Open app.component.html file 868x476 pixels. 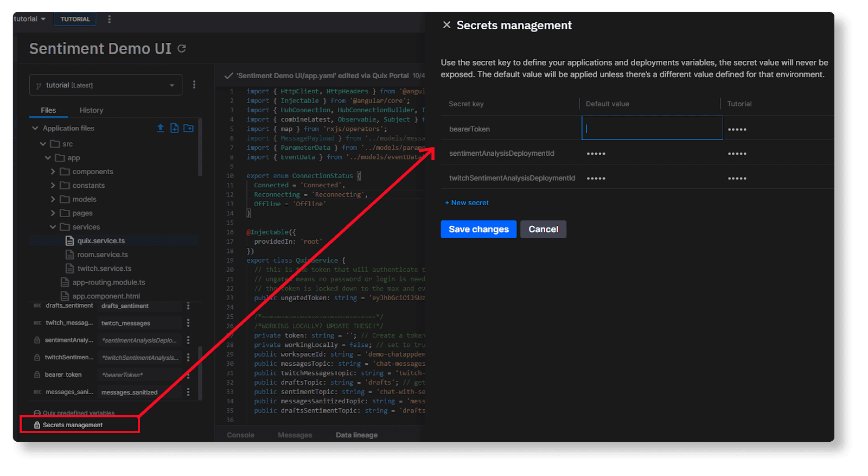106,296
